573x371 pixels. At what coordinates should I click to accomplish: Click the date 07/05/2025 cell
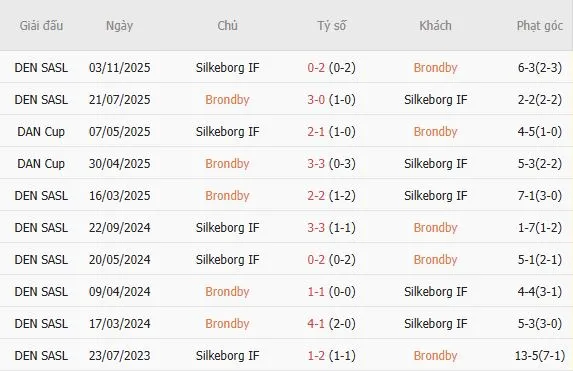(x=119, y=132)
